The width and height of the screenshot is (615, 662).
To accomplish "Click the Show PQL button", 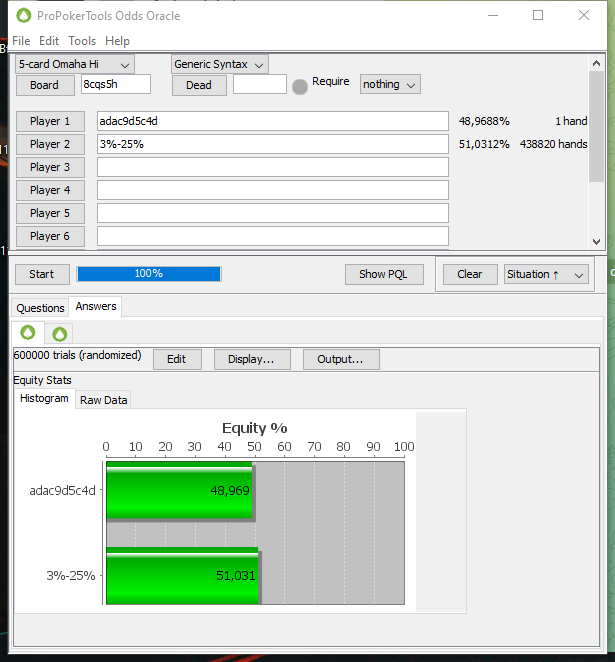I will pos(384,274).
